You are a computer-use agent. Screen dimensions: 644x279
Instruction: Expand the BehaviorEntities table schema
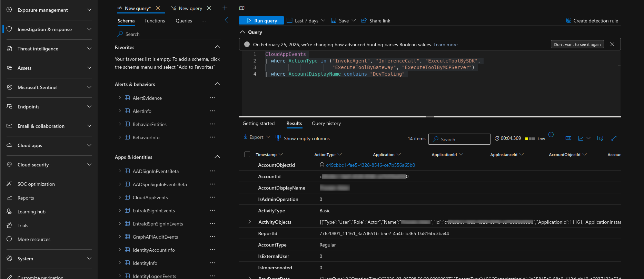[x=120, y=124]
